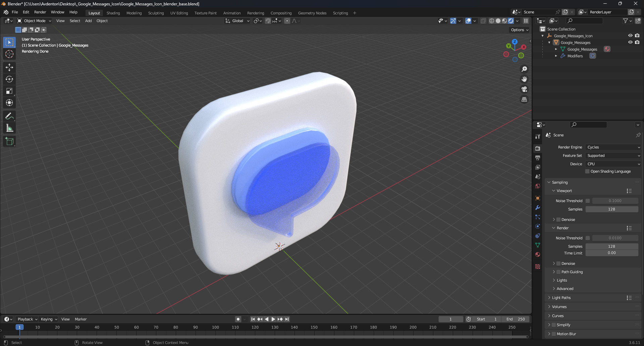Open the Physics properties tab
The image size is (644, 346).
pyautogui.click(x=538, y=226)
